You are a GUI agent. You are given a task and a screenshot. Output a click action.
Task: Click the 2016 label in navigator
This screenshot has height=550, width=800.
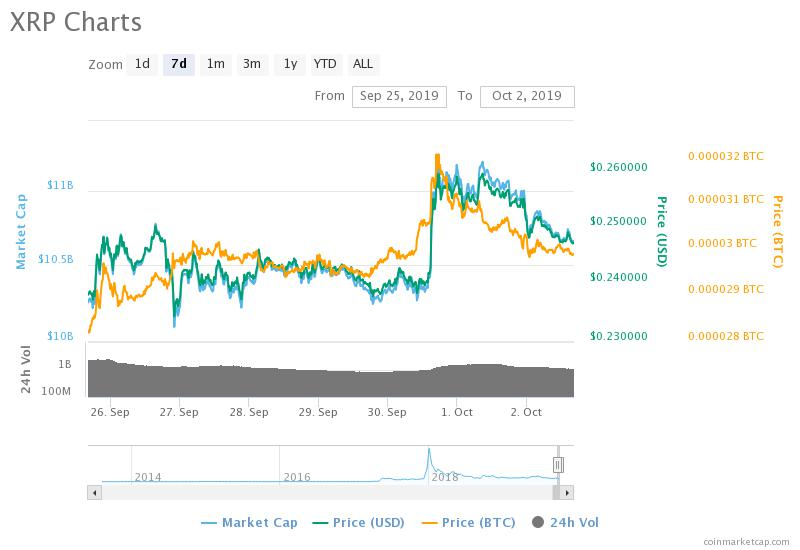297,477
